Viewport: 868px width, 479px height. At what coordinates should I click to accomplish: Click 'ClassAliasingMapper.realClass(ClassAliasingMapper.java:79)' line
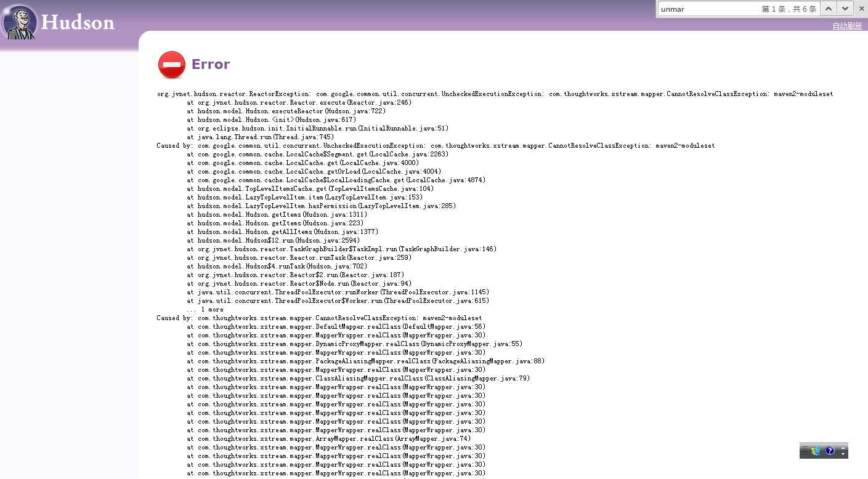pyautogui.click(x=359, y=379)
